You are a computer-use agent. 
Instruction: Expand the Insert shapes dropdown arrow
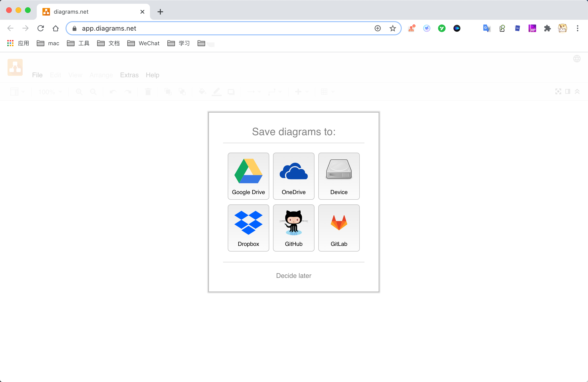tap(307, 92)
